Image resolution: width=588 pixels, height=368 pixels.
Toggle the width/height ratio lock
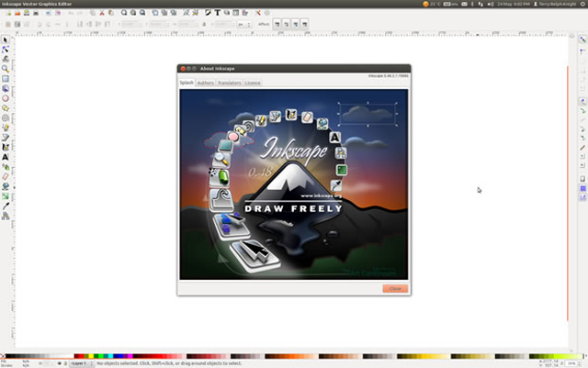pos(204,25)
